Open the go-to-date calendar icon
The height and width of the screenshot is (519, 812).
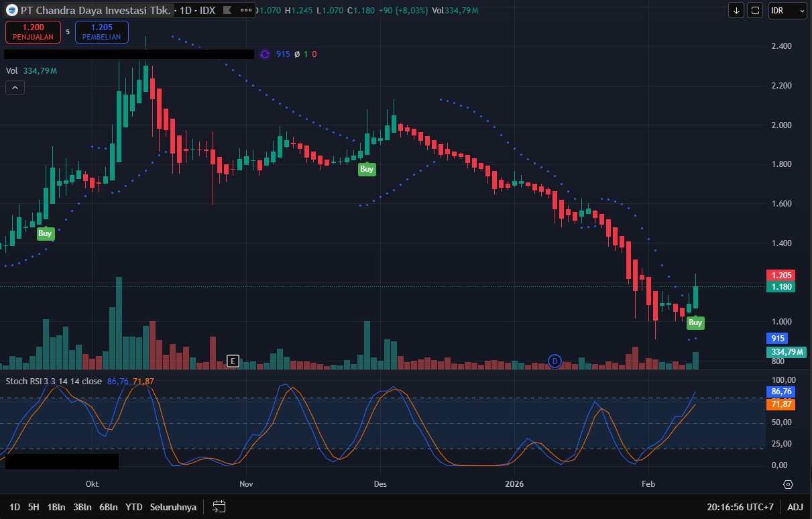[x=219, y=506]
